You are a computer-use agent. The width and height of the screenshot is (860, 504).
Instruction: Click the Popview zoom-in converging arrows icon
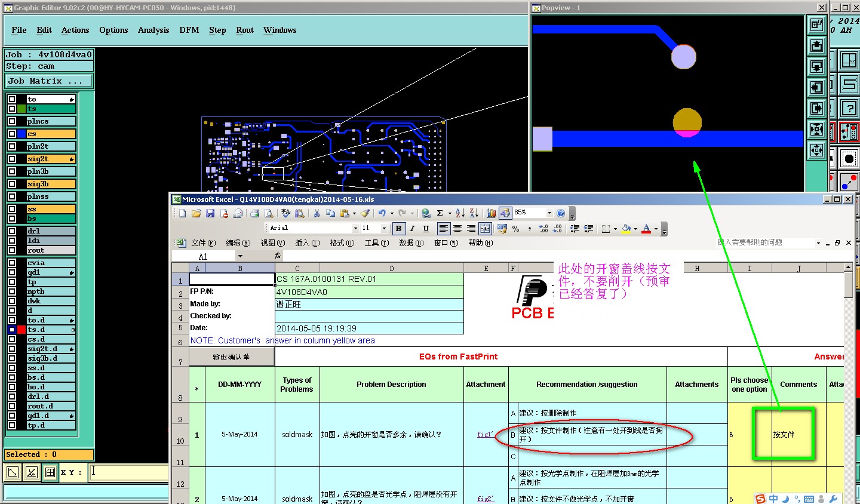816,129
